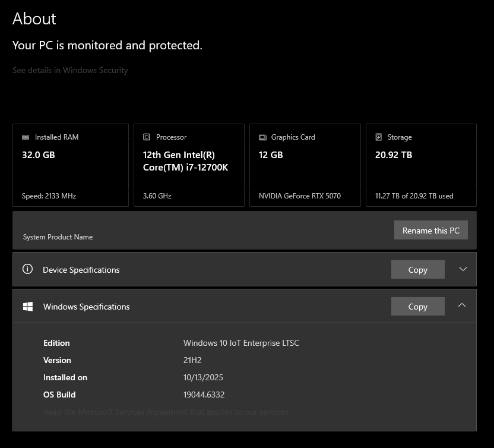Screen dimensions: 494x448
Task: Click the Windows Specifications title
Action: (x=86, y=307)
